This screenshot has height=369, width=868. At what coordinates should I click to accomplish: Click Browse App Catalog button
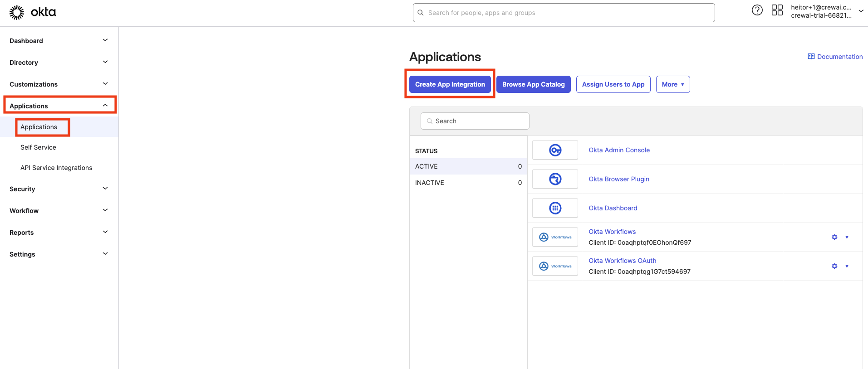pos(534,84)
